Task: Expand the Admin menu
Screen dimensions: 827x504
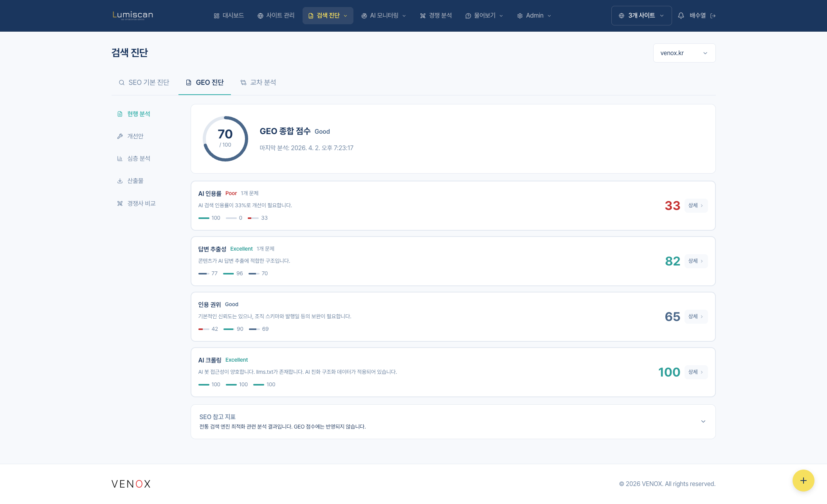Action: pos(534,16)
